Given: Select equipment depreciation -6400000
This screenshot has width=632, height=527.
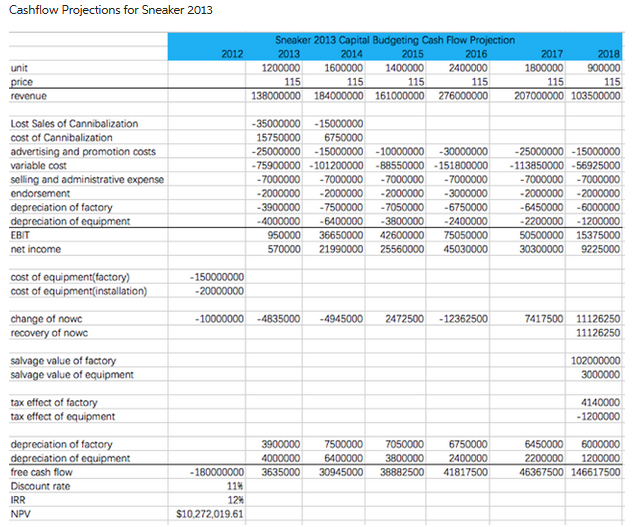Looking at the screenshot, I should pyautogui.click(x=341, y=221).
